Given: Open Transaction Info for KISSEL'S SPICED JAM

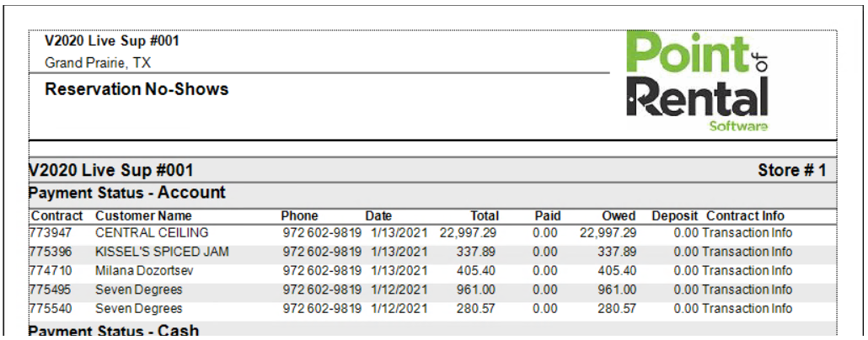Looking at the screenshot, I should point(747,252).
